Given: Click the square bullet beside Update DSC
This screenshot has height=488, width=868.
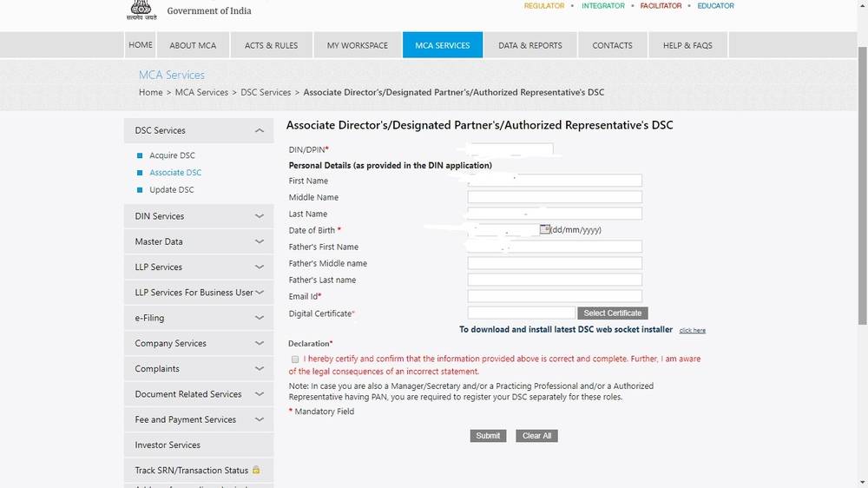Looking at the screenshot, I should point(140,190).
